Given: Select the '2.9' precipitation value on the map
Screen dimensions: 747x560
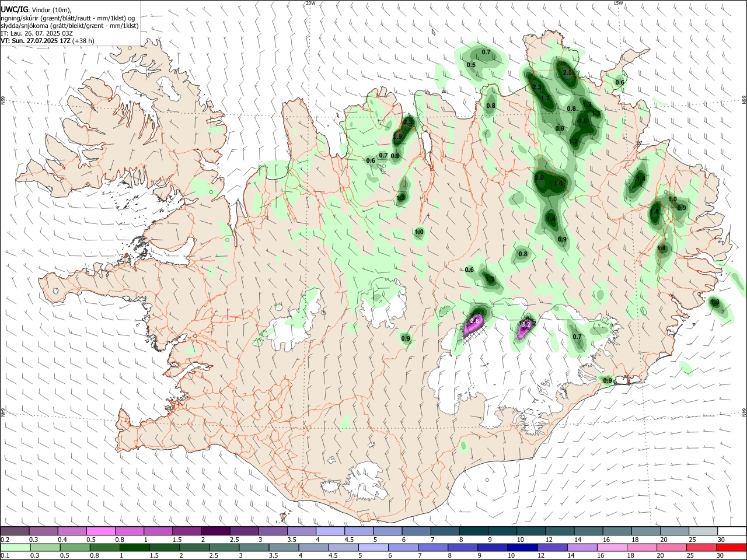Looking at the screenshot, I should pos(397,136).
